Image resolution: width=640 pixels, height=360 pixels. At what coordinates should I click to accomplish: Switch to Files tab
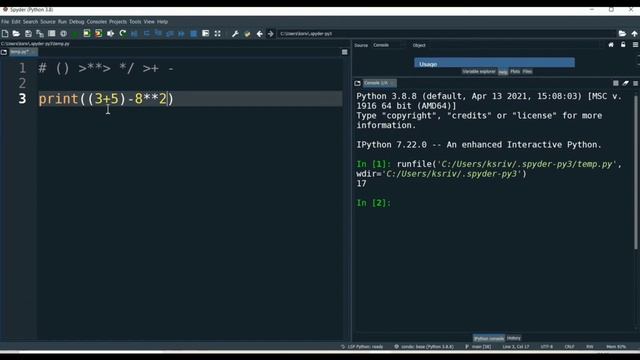[527, 71]
